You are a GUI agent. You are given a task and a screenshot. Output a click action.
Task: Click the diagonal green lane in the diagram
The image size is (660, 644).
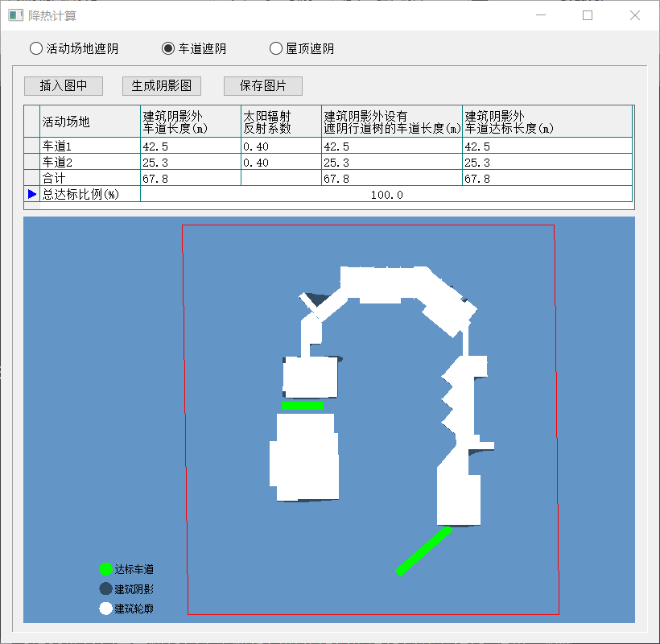423,551
